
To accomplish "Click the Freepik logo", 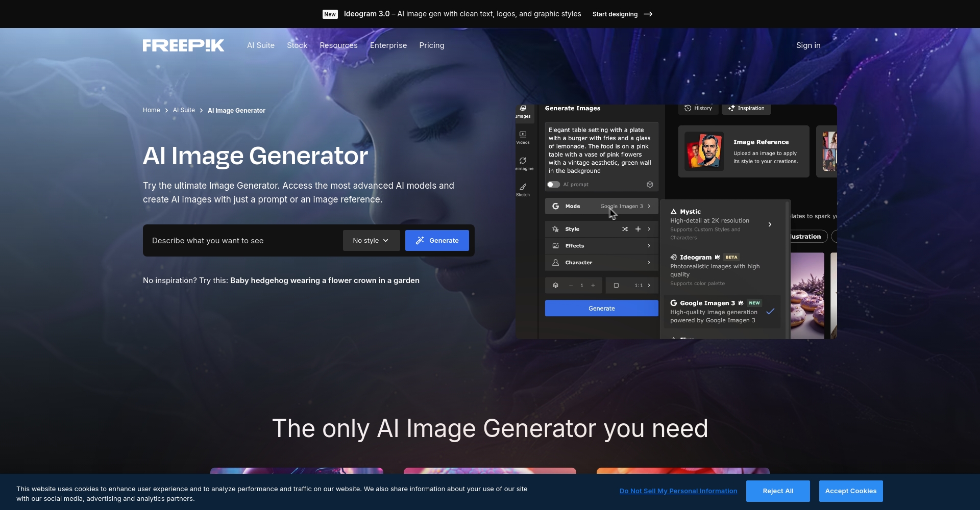I will pyautogui.click(x=183, y=45).
